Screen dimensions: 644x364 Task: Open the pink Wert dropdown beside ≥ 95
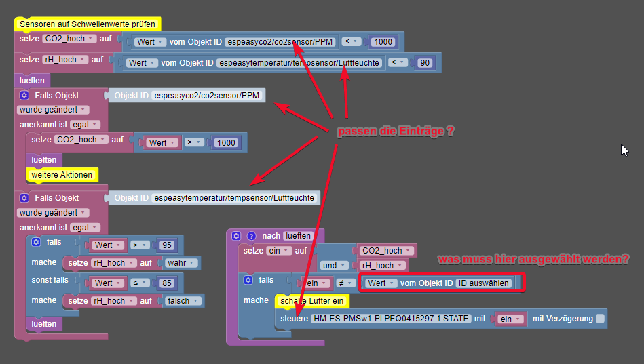click(x=108, y=245)
